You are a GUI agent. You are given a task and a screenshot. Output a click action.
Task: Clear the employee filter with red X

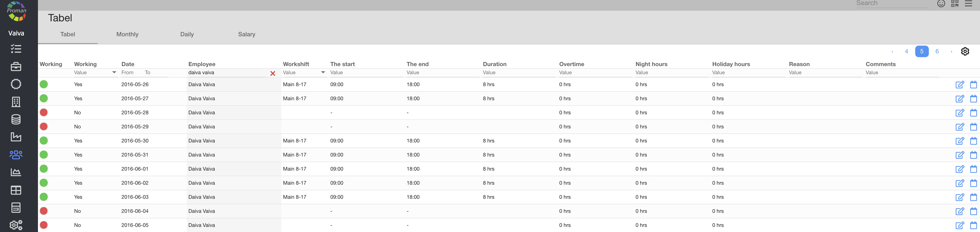(x=272, y=73)
